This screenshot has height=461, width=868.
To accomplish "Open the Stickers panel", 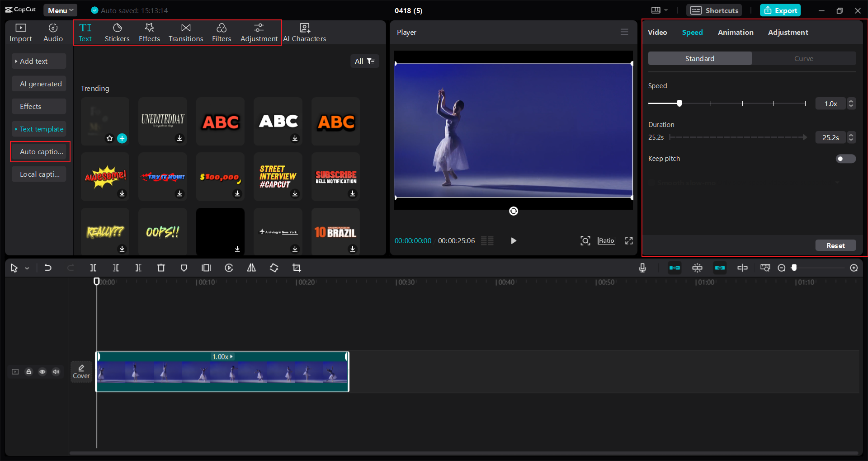I will (x=117, y=33).
